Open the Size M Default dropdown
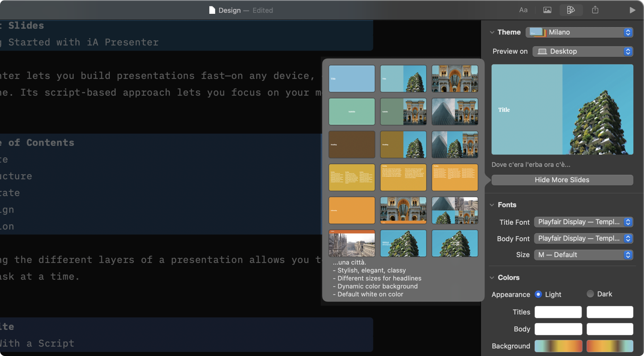This screenshot has width=644, height=356. point(583,255)
